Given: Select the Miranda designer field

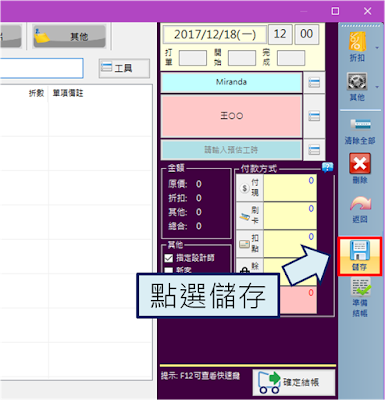Looking at the screenshot, I should 231,82.
